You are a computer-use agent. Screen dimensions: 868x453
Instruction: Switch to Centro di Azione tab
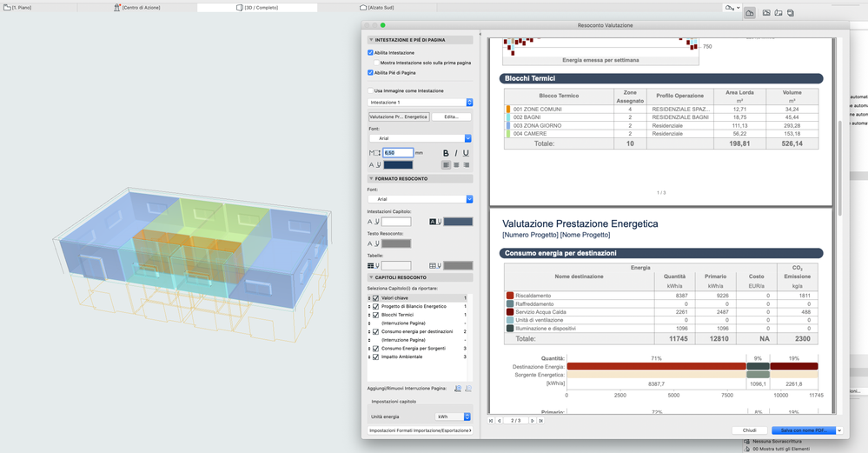[x=137, y=8]
